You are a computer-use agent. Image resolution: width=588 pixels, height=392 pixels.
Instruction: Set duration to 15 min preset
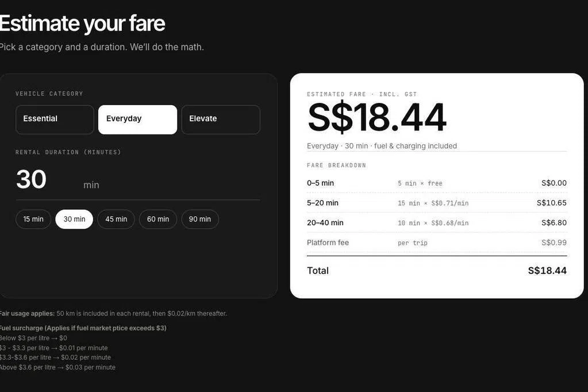tap(33, 219)
